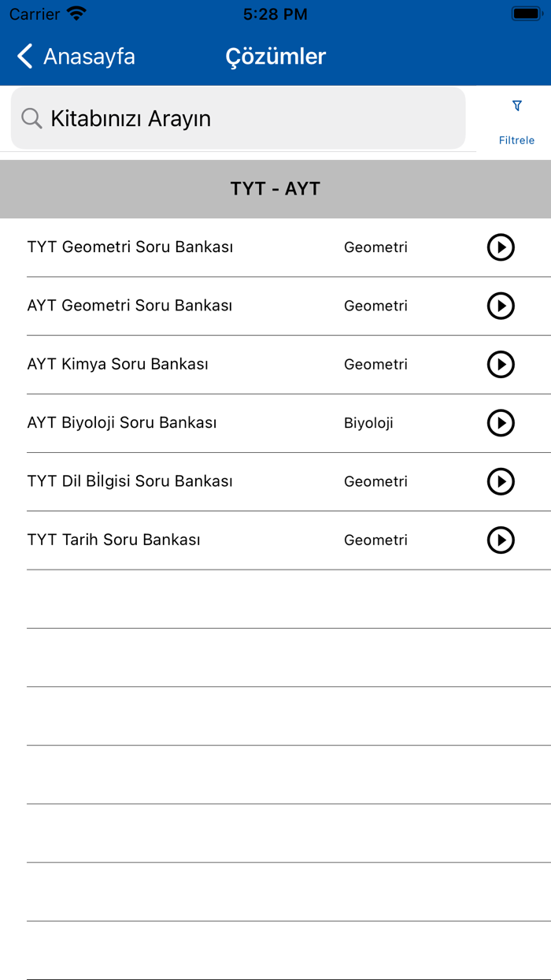Image resolution: width=551 pixels, height=980 pixels.
Task: Play TYT Tarih Soru Bankası solution video
Action: [x=501, y=540]
